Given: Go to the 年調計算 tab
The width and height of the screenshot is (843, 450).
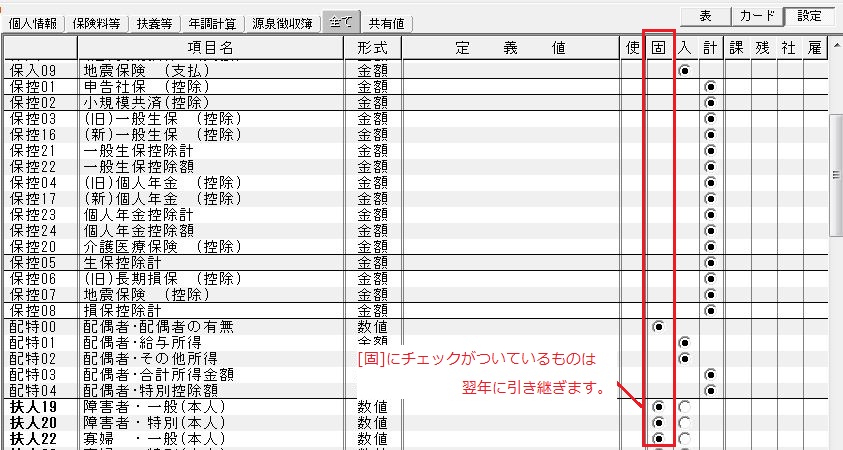Looking at the screenshot, I should click(213, 23).
